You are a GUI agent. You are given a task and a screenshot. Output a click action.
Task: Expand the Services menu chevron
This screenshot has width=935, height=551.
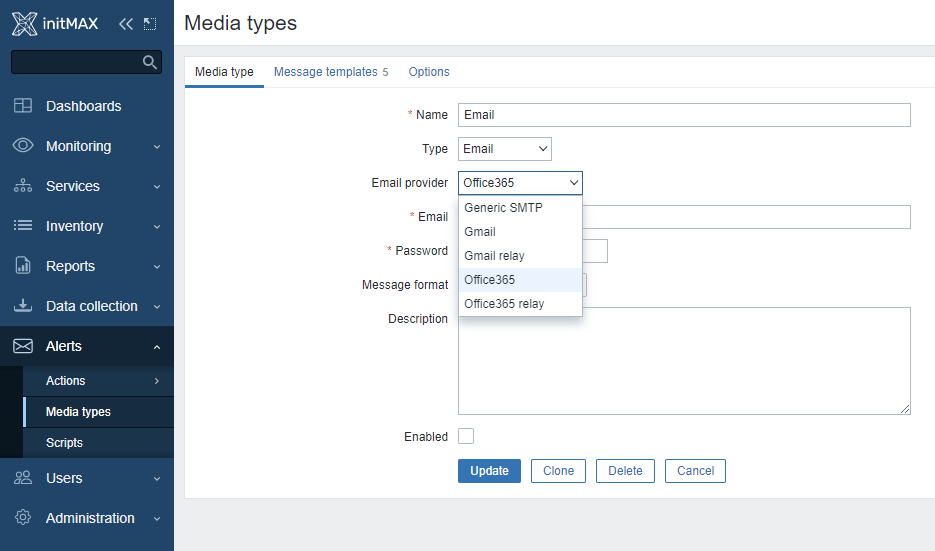(x=157, y=187)
